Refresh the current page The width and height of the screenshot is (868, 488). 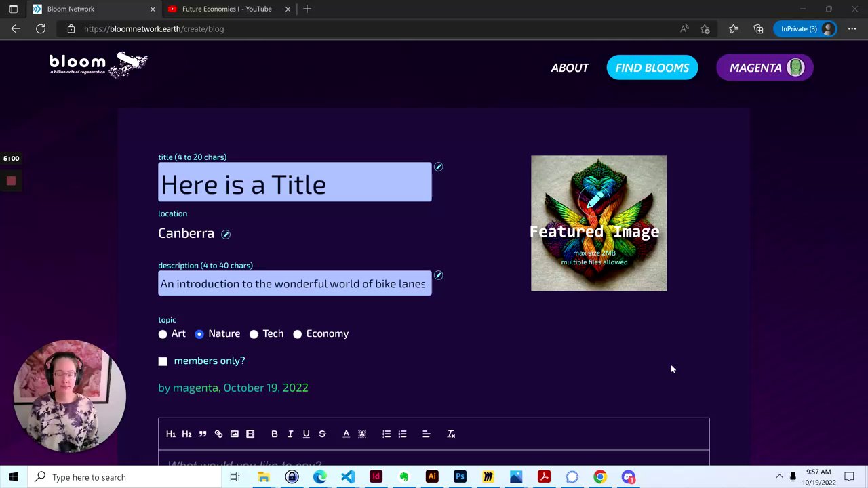coord(41,28)
